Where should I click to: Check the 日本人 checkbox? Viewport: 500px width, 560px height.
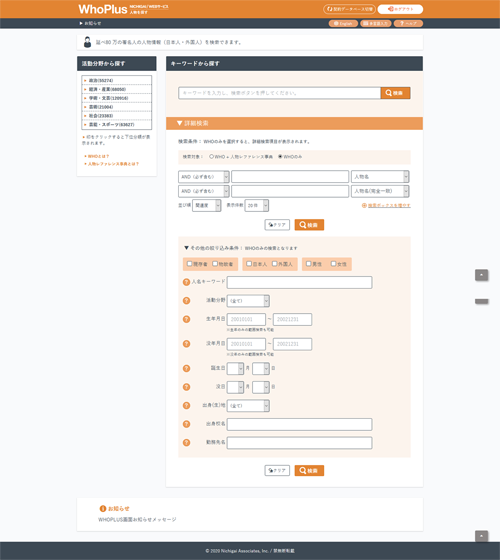tap(249, 264)
